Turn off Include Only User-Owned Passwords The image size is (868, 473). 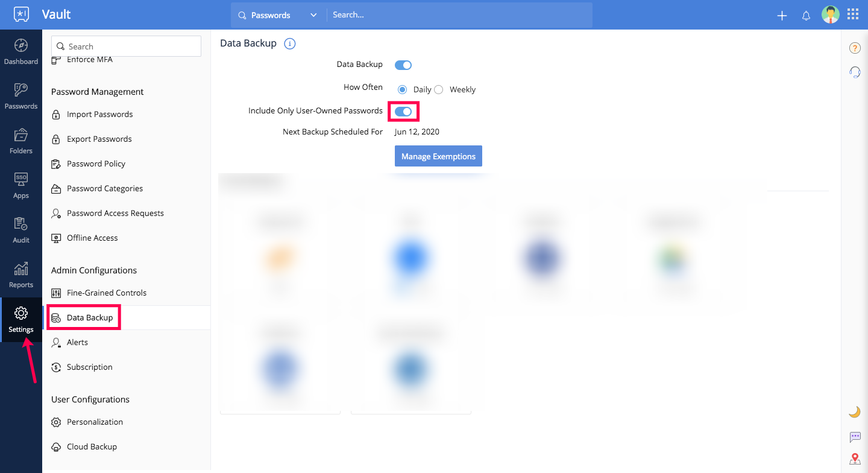point(403,111)
